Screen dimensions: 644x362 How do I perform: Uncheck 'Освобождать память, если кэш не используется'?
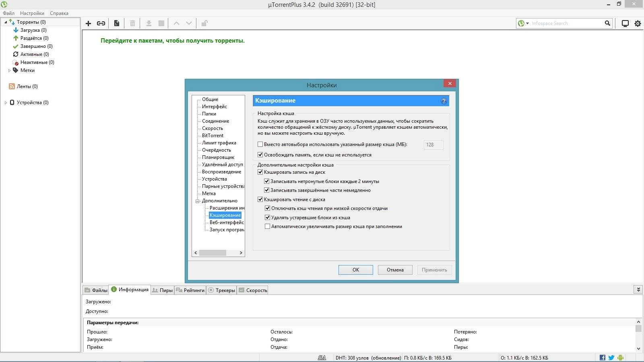260,155
